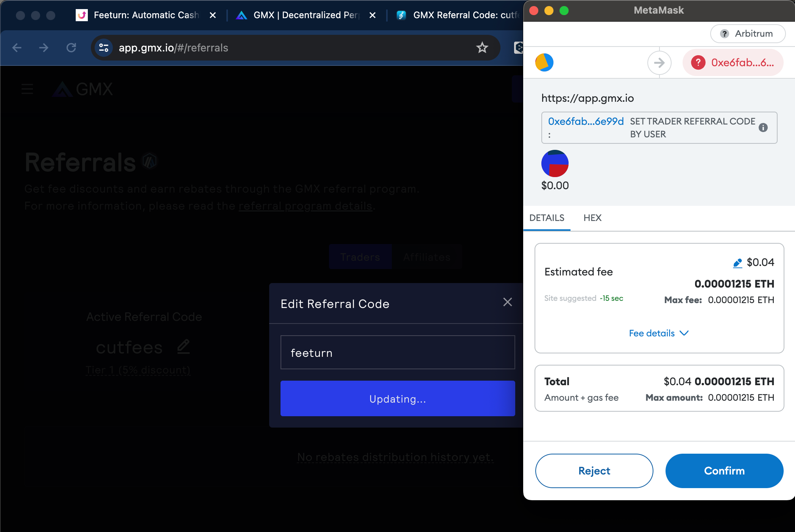
Task: Click the site settings icon in address bar
Action: [x=104, y=48]
